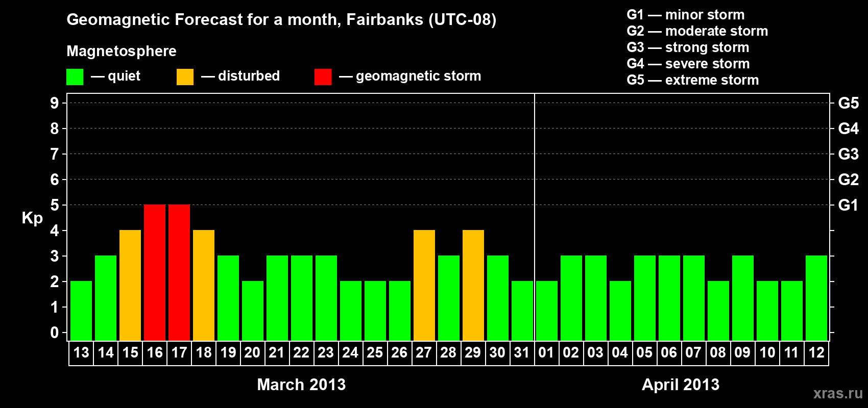868x408 pixels.
Task: Click the Kp axis value 5
Action: point(55,205)
